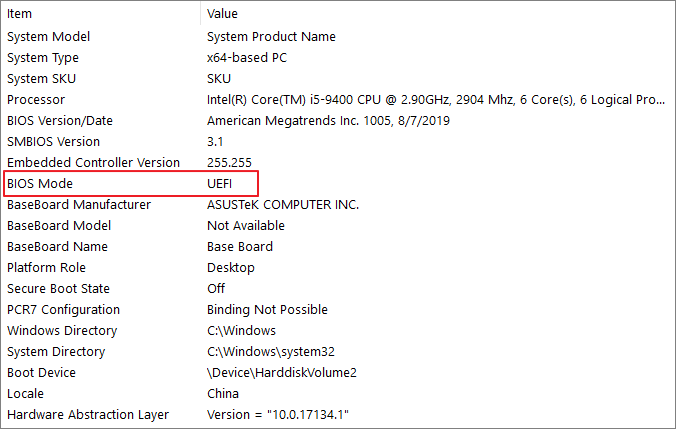Select the Windows Directory row
The height and width of the screenshot is (429, 676).
pos(62,331)
